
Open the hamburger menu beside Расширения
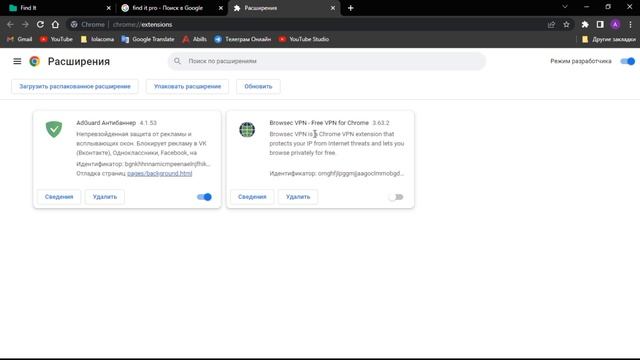(17, 61)
